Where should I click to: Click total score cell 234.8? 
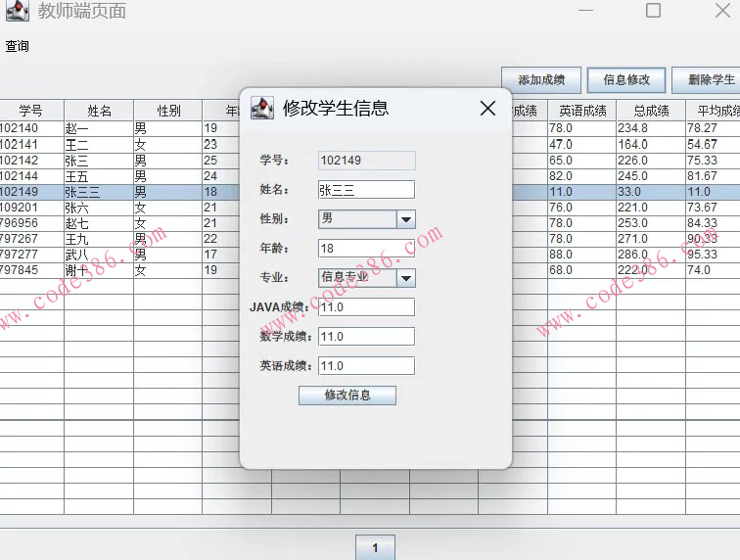coord(651,128)
